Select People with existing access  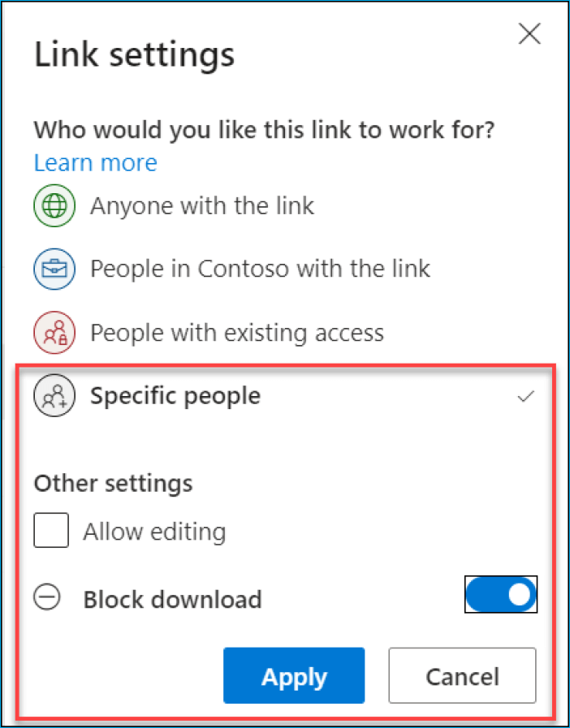(237, 332)
